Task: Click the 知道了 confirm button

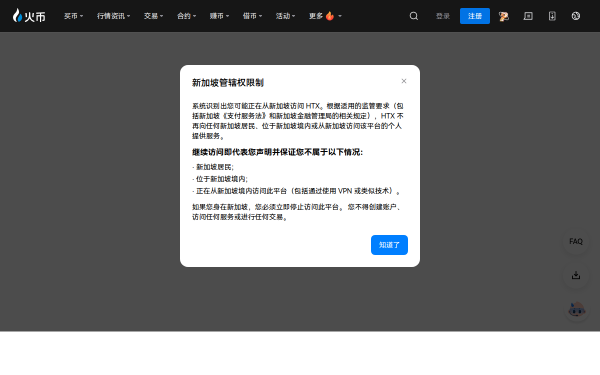Action: (389, 245)
